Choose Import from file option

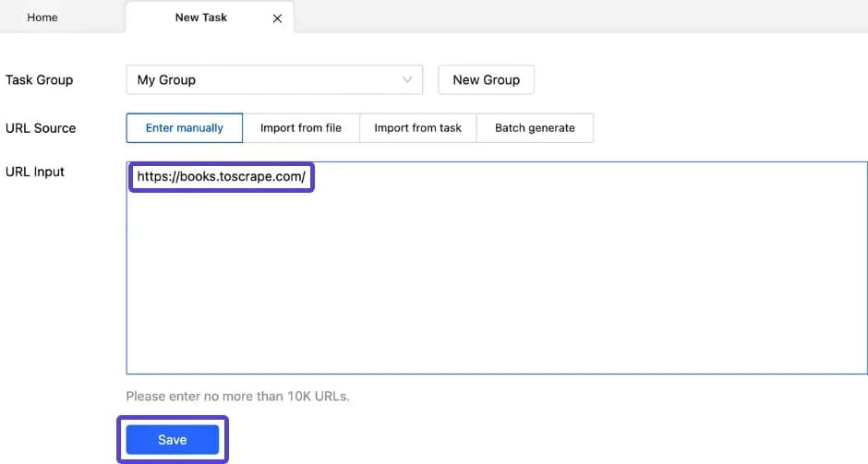(301, 128)
